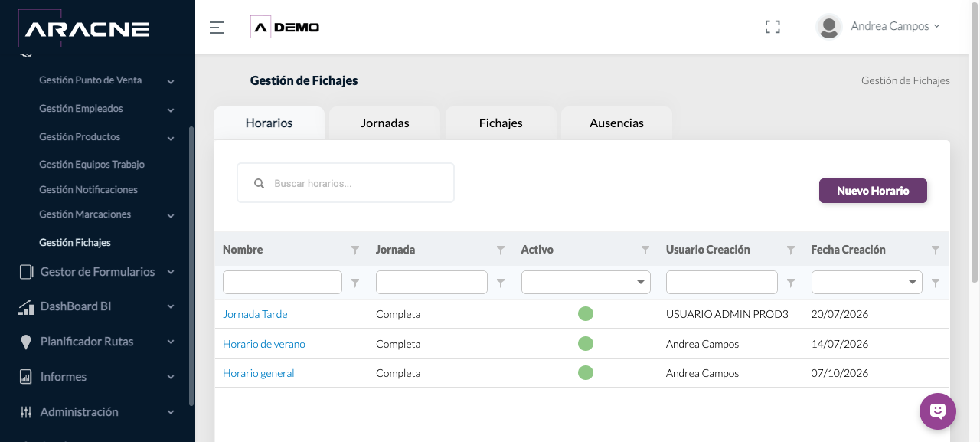Click the Planificador Rutas pin icon
980x442 pixels.
[26, 342]
